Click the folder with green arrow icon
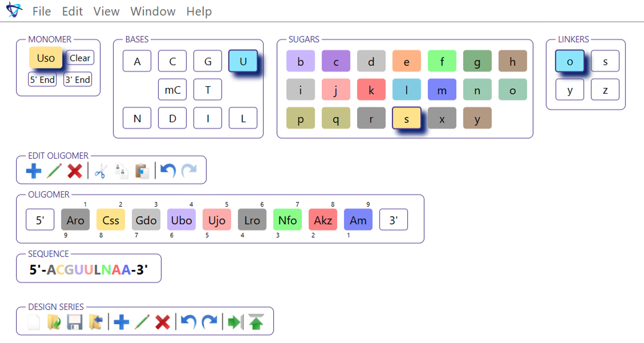This screenshot has height=343, width=644. tap(54, 322)
